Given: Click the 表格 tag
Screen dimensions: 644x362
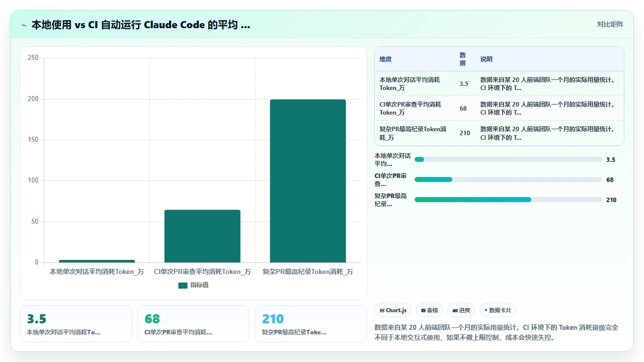Looking at the screenshot, I should click(x=429, y=310).
